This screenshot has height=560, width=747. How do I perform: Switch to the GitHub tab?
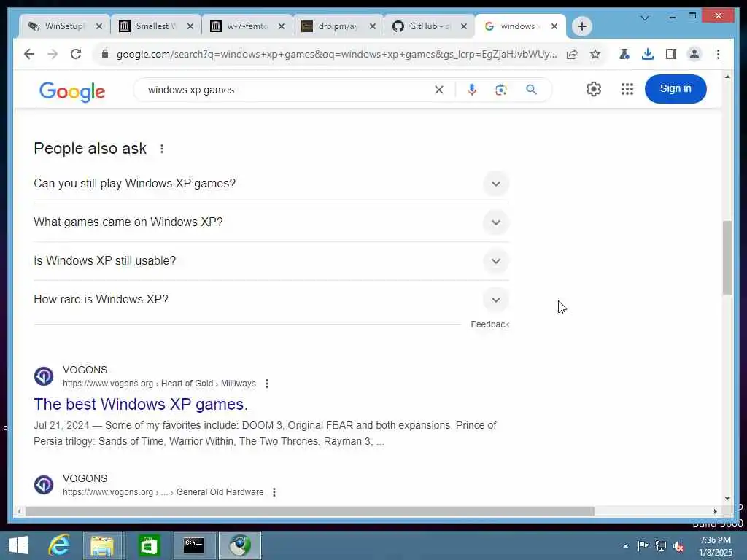429,26
